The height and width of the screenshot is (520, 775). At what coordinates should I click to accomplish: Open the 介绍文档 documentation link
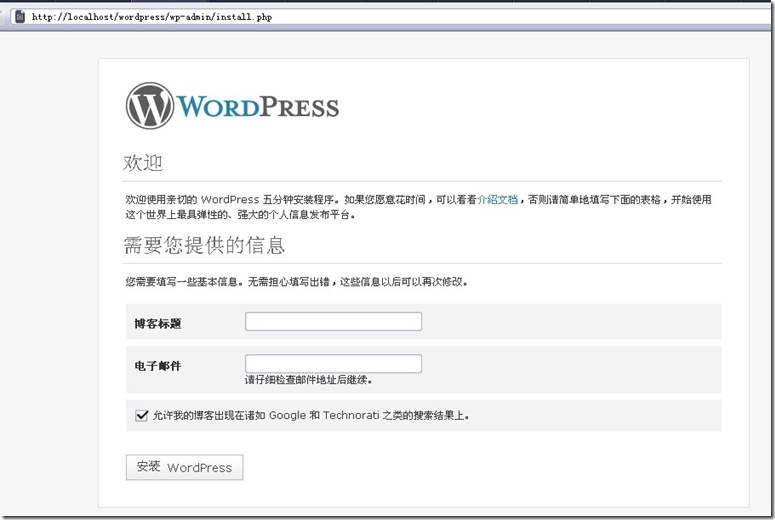click(x=498, y=200)
